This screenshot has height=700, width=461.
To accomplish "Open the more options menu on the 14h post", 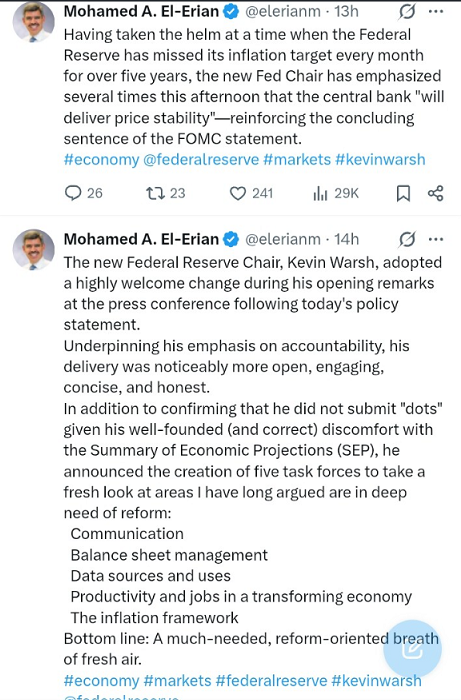I will (436, 240).
